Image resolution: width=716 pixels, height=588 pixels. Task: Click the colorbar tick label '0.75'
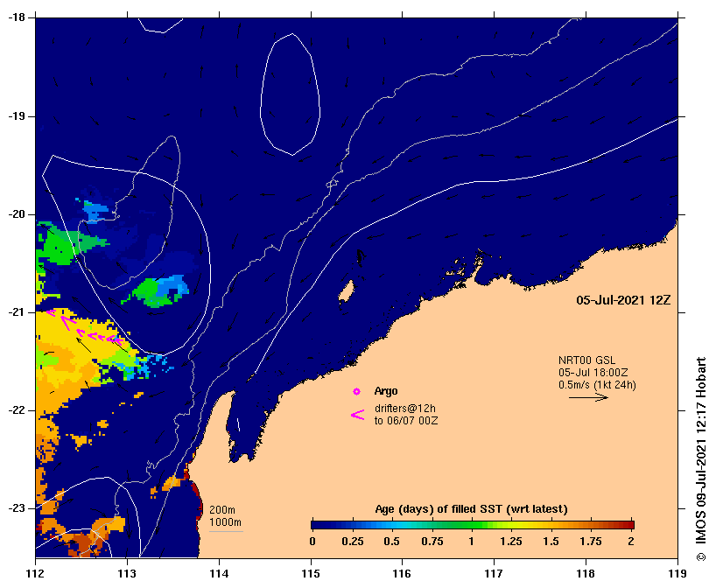point(432,542)
